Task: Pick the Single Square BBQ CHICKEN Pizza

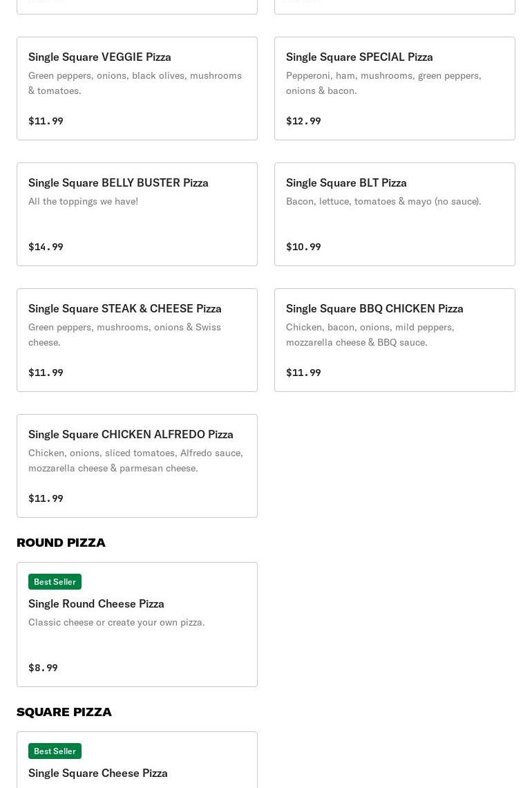Action: pos(374,308)
